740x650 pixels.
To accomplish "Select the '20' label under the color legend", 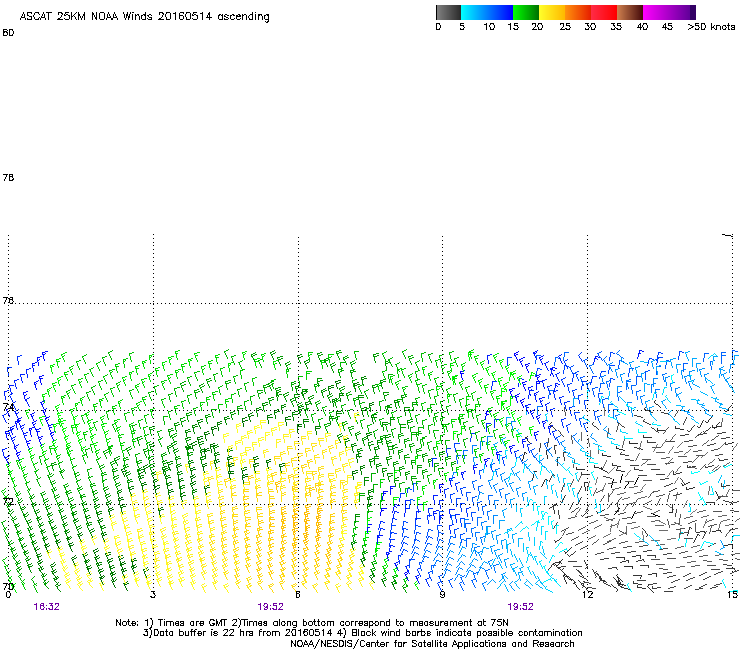I will click(537, 27).
